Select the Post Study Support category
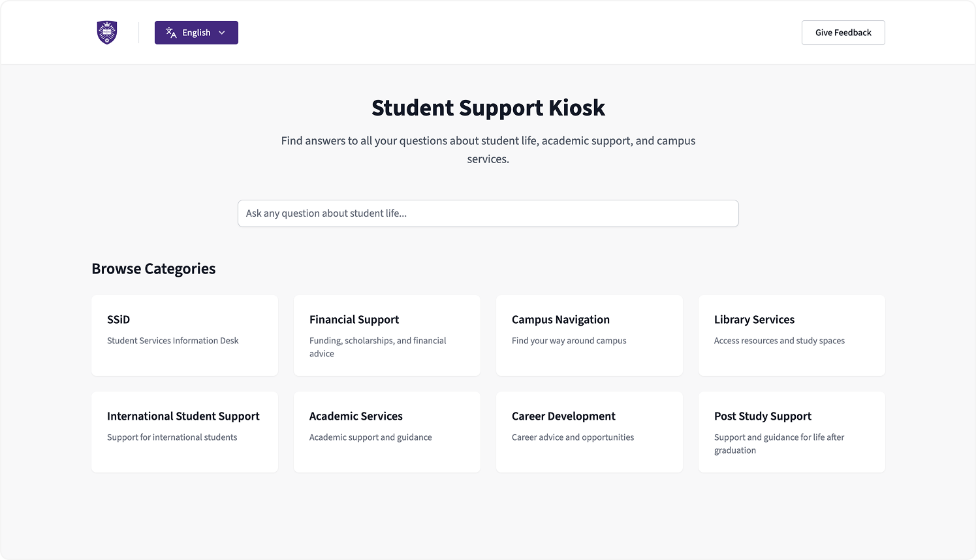This screenshot has height=560, width=976. 791,431
